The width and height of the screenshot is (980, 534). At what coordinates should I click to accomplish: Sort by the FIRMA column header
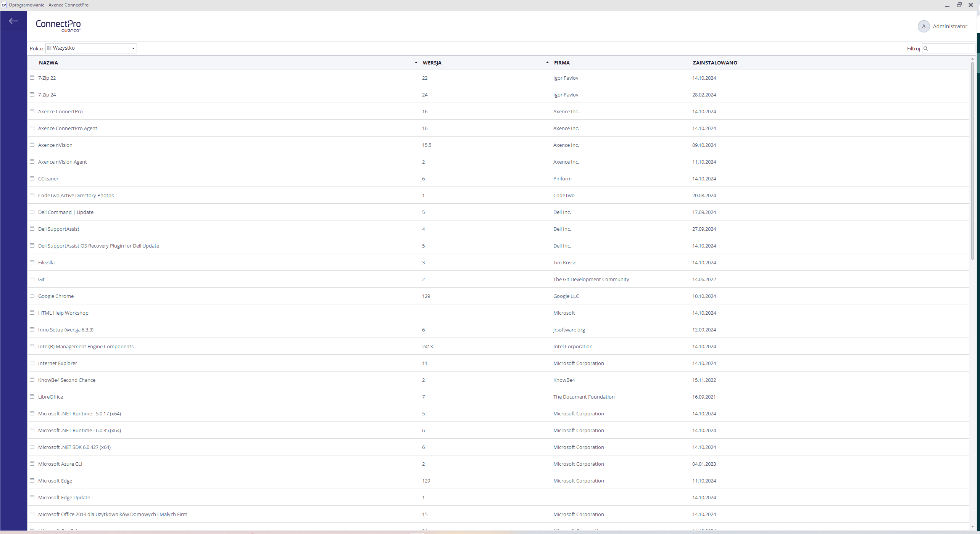coord(562,63)
